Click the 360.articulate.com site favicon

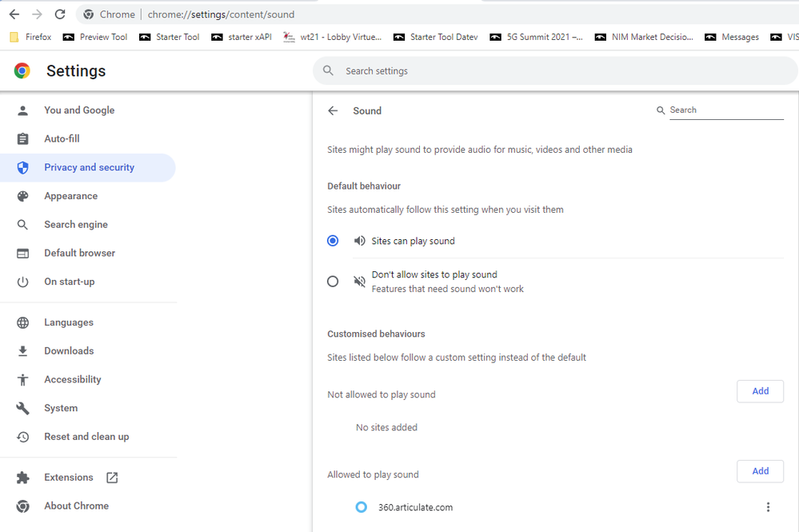click(x=362, y=507)
